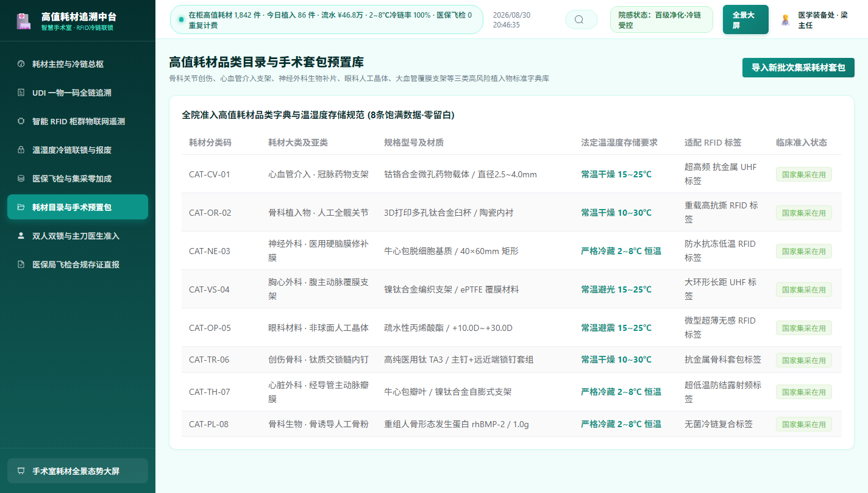Click code cell CAT-CV-01
Image resolution: width=868 pixels, height=493 pixels.
(210, 174)
